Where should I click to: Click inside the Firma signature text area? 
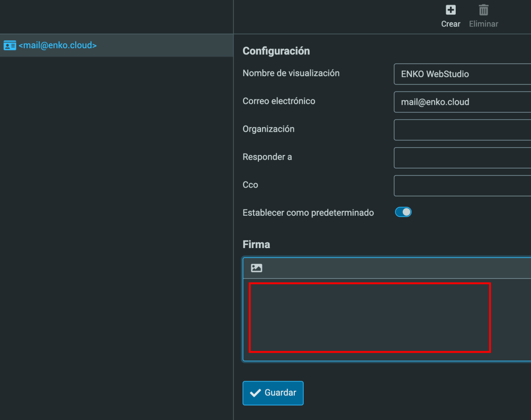click(x=369, y=317)
